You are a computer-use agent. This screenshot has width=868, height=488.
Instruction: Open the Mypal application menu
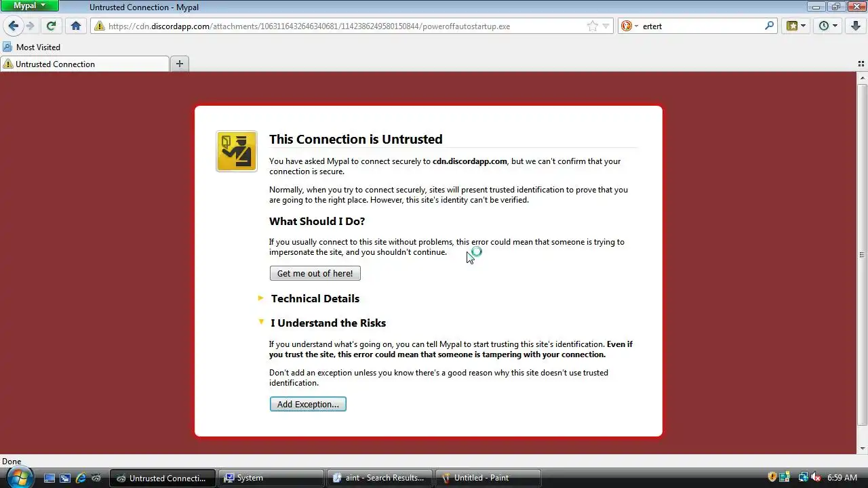(30, 5)
